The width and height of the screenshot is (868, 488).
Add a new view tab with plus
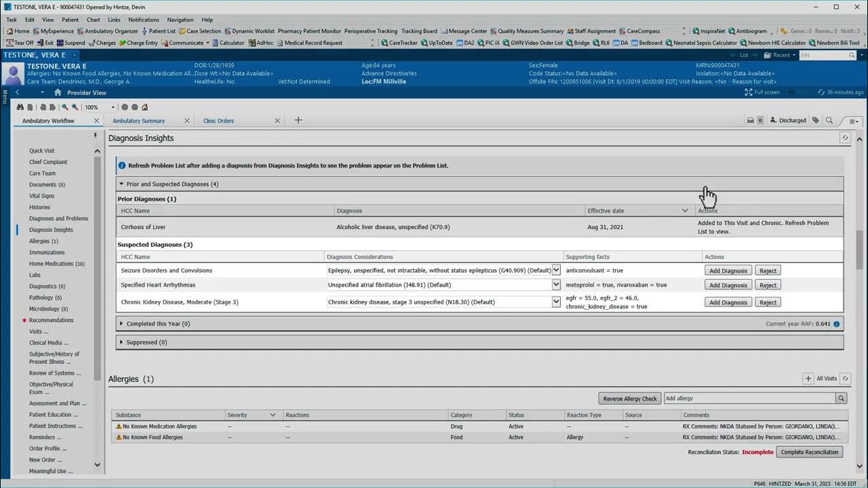(x=298, y=120)
